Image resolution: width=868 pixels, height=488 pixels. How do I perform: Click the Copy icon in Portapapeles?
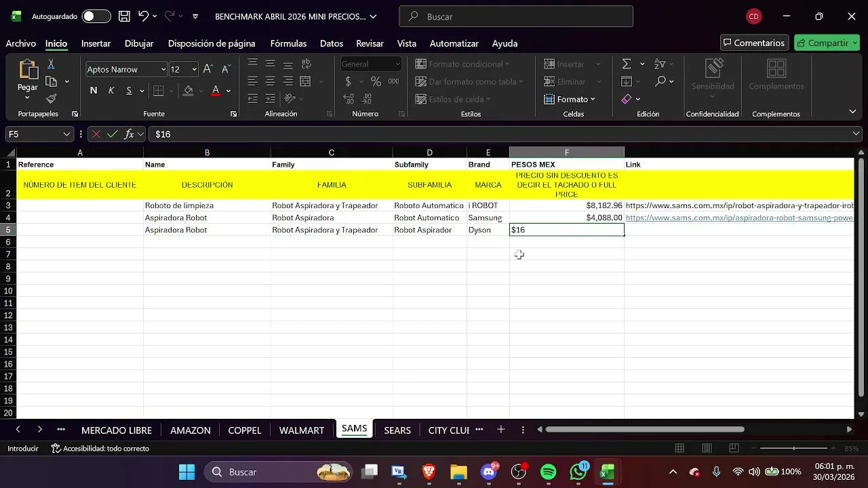click(x=51, y=81)
